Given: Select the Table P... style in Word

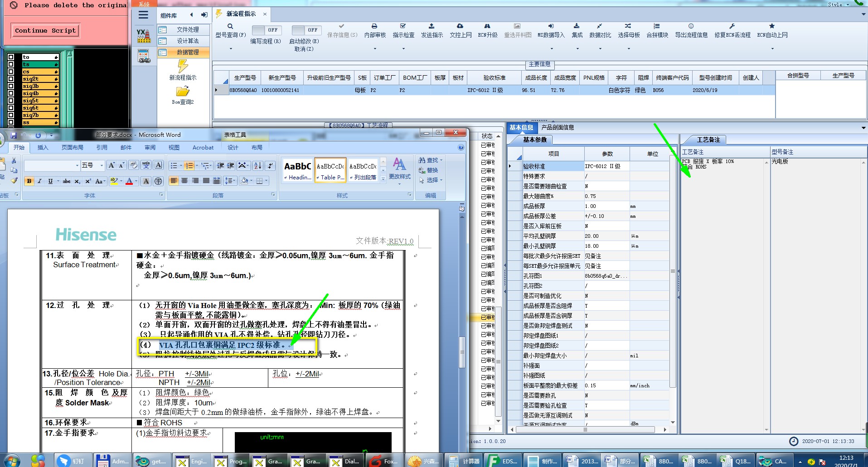Looking at the screenshot, I should [330, 170].
